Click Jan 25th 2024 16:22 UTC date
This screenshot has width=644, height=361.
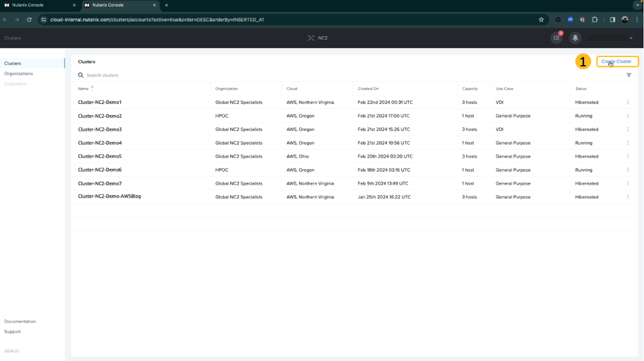384,197
